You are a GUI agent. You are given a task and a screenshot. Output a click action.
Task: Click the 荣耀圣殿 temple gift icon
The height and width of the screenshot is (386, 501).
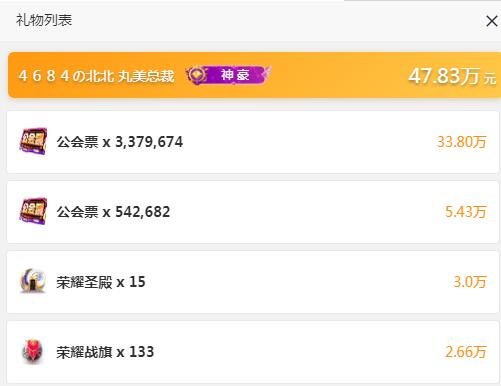[x=33, y=281]
